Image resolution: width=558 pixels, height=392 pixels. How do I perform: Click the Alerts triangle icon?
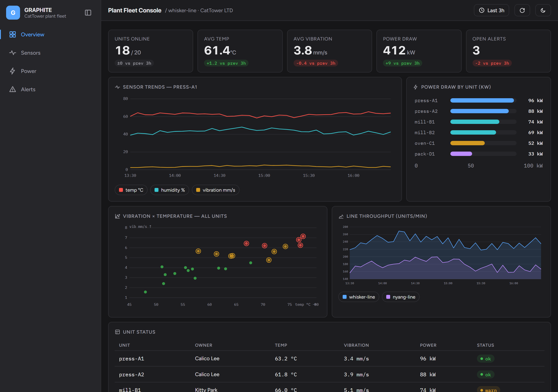(x=13, y=89)
